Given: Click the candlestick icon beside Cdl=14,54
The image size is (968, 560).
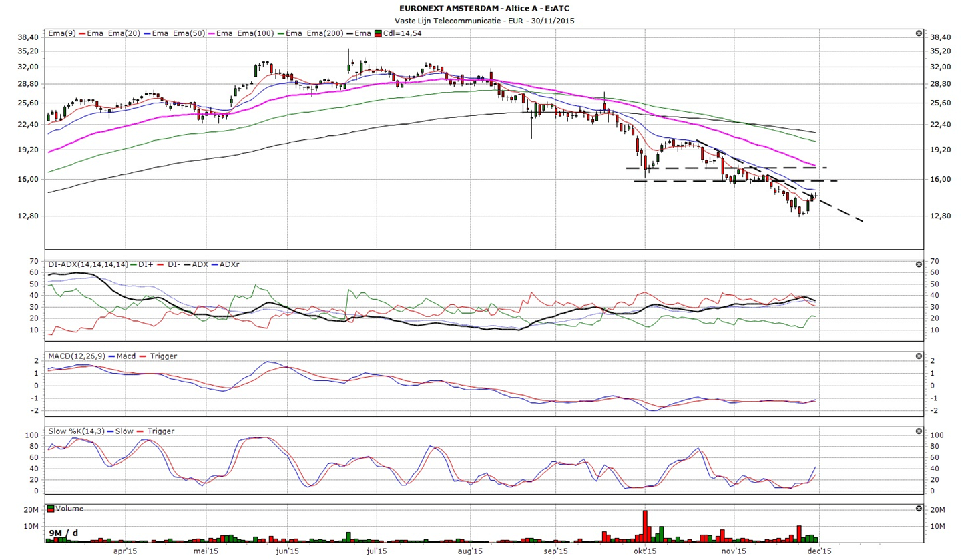Looking at the screenshot, I should click(x=378, y=33).
